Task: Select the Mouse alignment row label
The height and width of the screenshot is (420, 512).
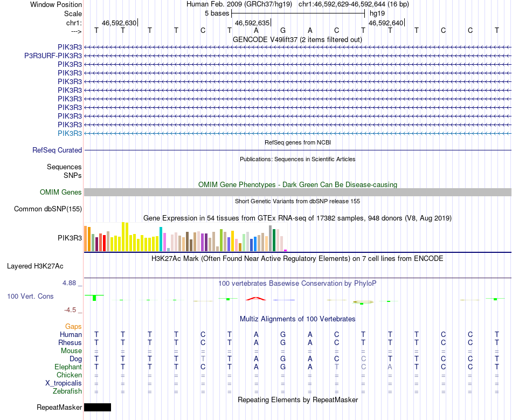Action: [71, 351]
